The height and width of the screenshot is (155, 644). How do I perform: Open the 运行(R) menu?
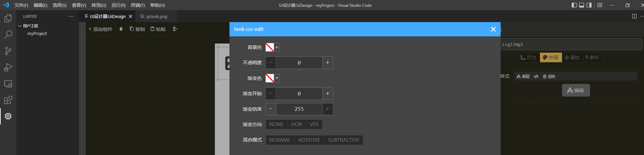pyautogui.click(x=118, y=5)
